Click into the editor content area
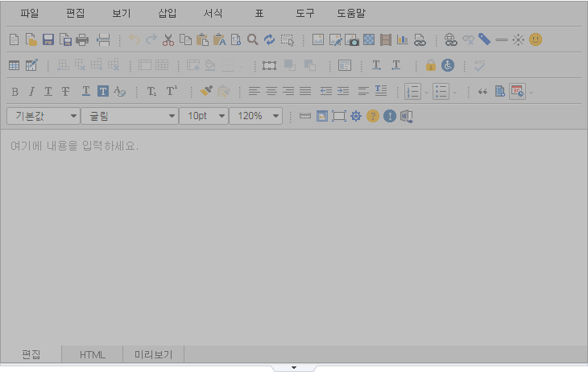Image resolution: width=588 pixels, height=372 pixels. (x=294, y=238)
